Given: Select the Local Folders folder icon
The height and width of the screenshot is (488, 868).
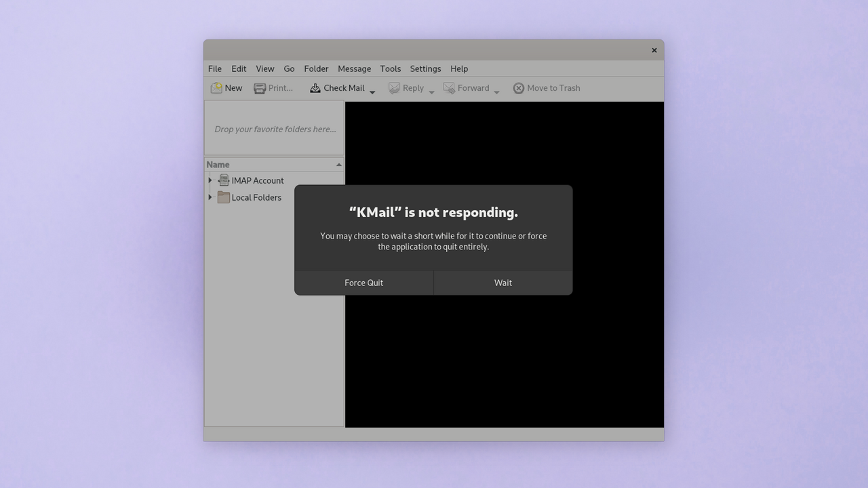Looking at the screenshot, I should click(x=224, y=197).
